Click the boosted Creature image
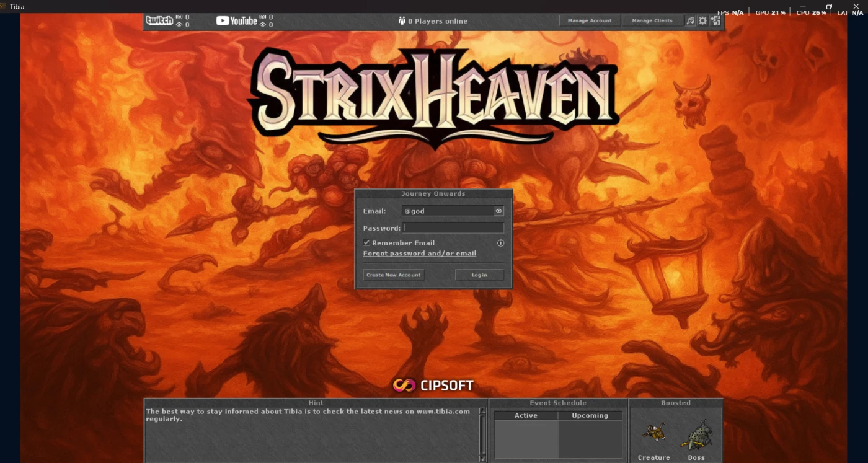This screenshot has height=463, width=868. point(653,433)
